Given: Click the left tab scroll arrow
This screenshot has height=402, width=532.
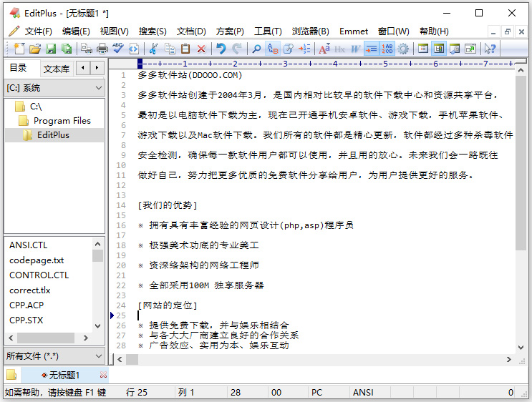Looking at the screenshot, I should pyautogui.click(x=83, y=68).
